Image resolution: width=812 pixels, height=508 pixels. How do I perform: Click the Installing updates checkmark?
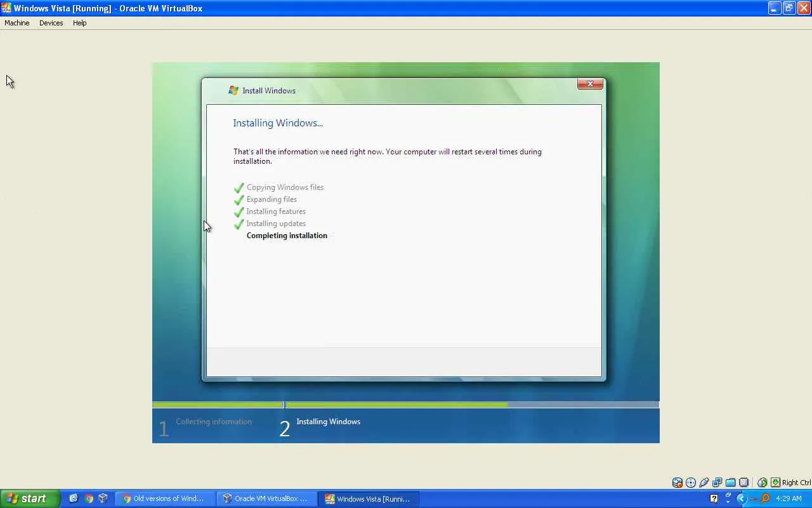click(x=239, y=224)
